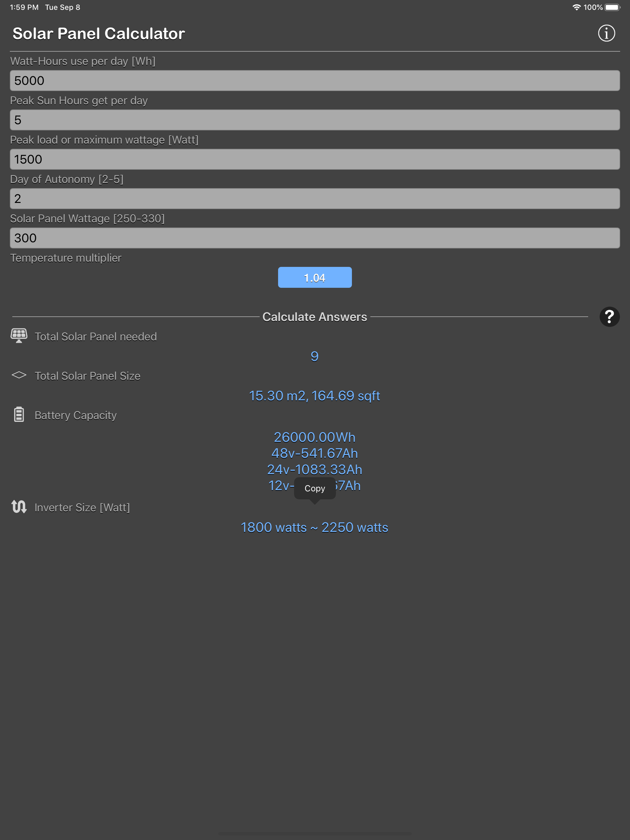This screenshot has width=630, height=840.
Task: Select the Solar Panel Wattage field showing 300
Action: [315, 238]
